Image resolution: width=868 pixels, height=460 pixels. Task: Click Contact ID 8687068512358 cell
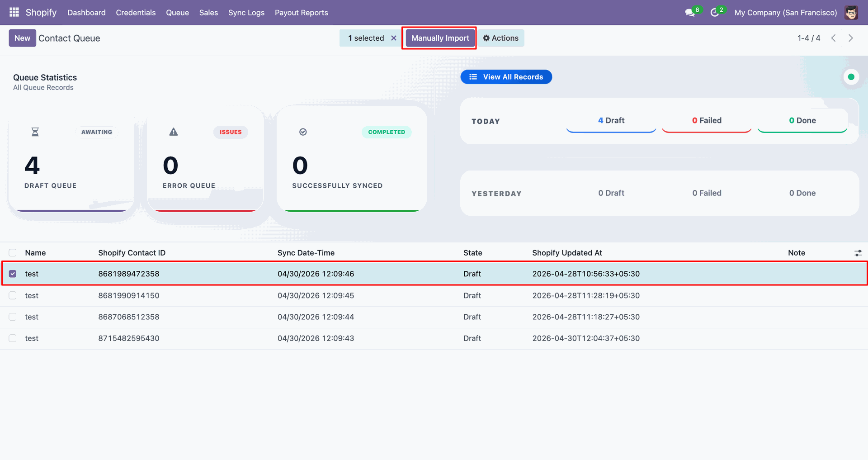click(129, 317)
